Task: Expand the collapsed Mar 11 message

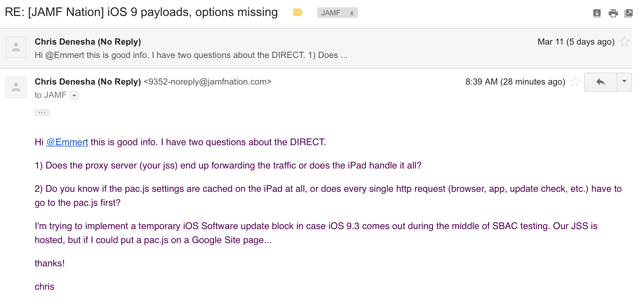Action: tap(316, 48)
